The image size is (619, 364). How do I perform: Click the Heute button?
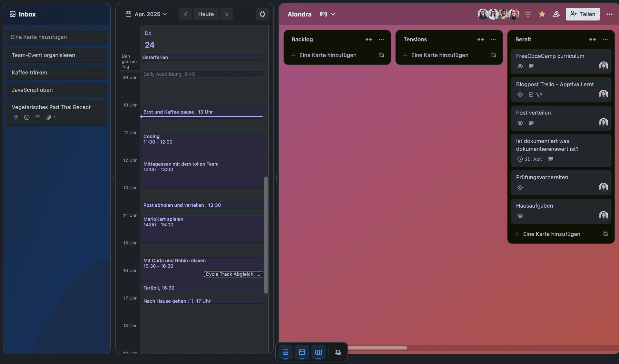pos(206,14)
